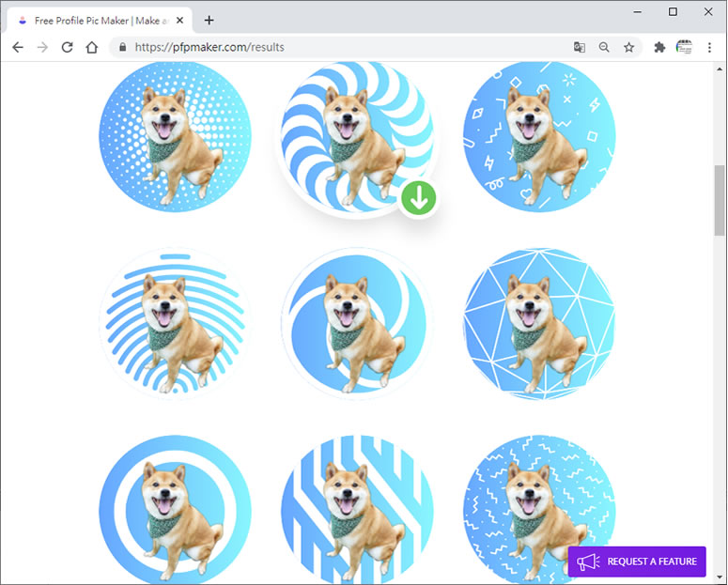Click the zoom magnifier icon in address bar
The image size is (728, 585).
coord(604,47)
